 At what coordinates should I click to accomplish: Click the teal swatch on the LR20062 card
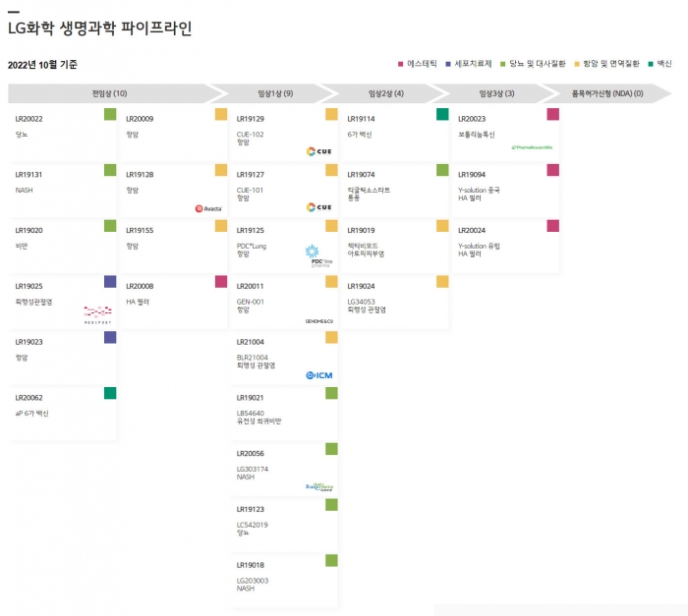pyautogui.click(x=110, y=393)
